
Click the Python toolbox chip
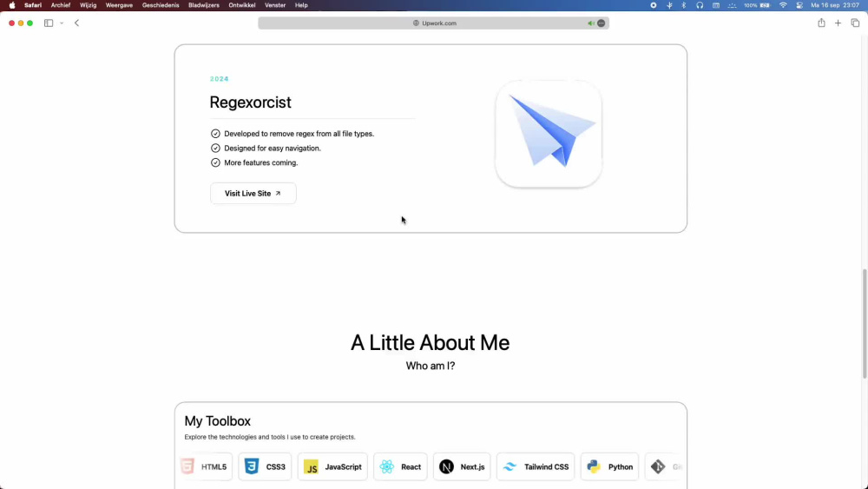pyautogui.click(x=610, y=466)
